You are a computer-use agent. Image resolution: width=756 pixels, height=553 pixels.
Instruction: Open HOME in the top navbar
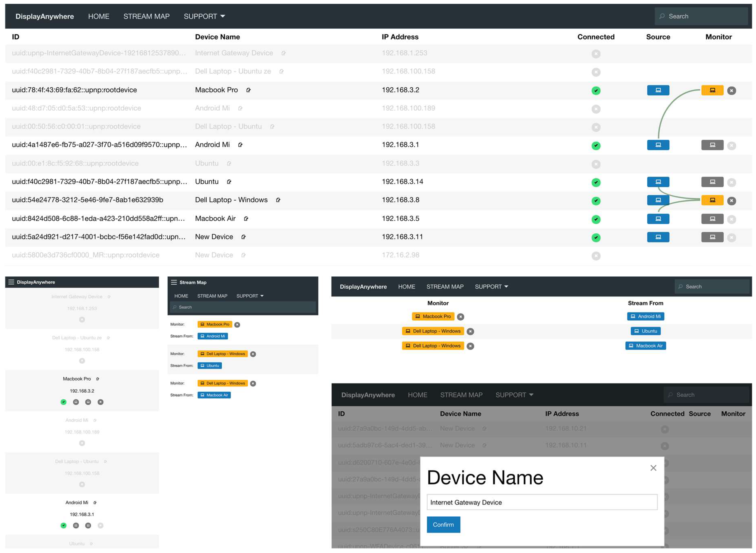[x=98, y=16]
